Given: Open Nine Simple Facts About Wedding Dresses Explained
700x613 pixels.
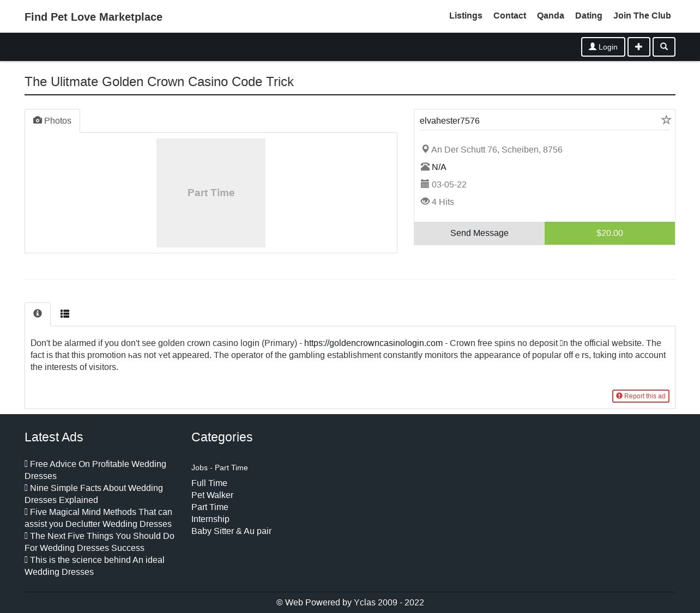Looking at the screenshot, I should coord(94,494).
